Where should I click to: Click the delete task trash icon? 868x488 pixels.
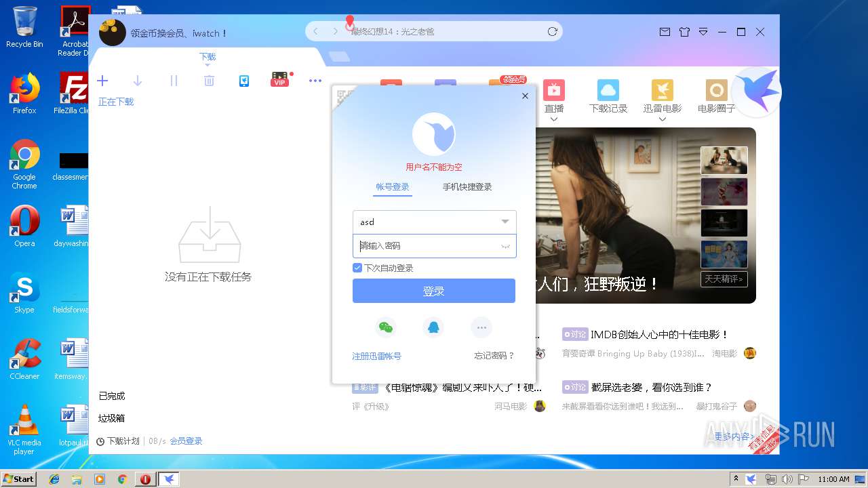pos(209,81)
